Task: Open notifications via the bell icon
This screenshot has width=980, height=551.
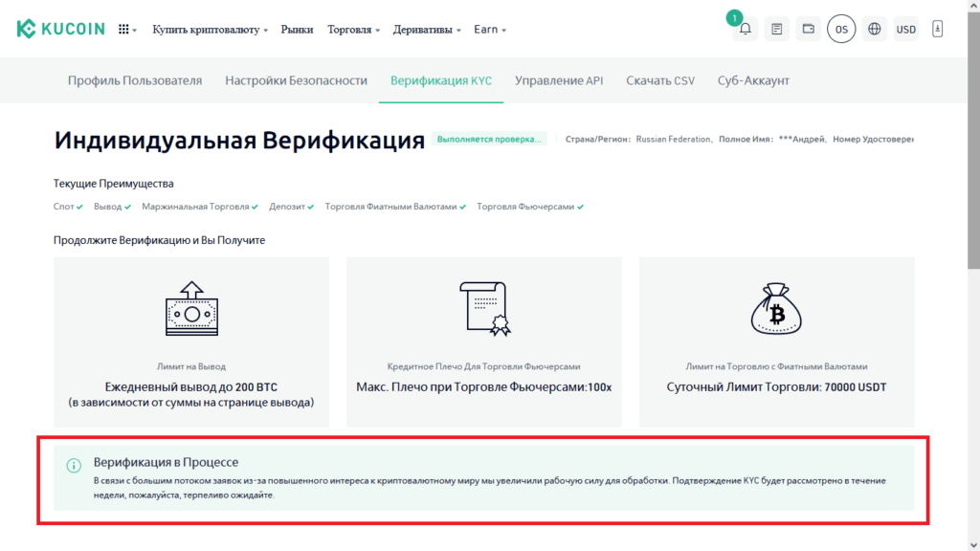Action: 744,28
